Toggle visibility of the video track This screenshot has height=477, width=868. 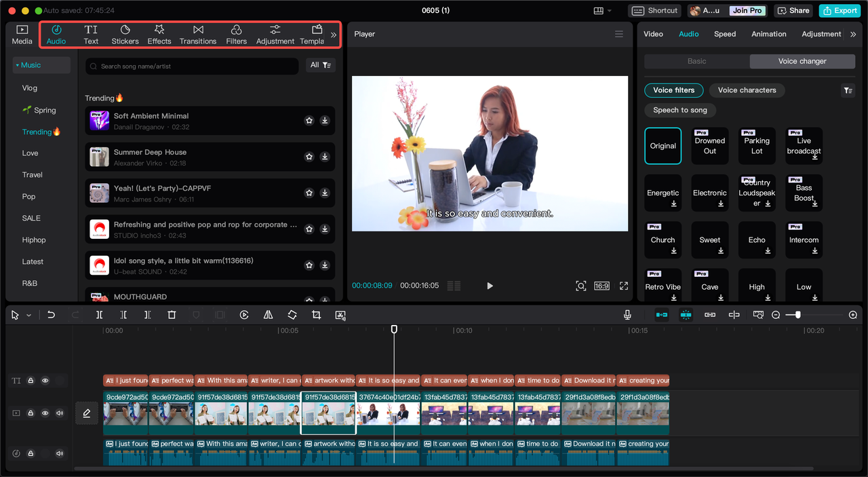click(x=45, y=413)
